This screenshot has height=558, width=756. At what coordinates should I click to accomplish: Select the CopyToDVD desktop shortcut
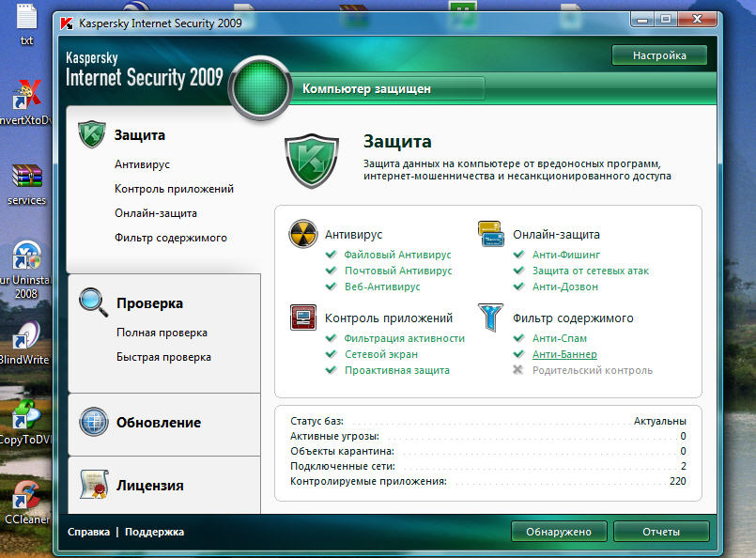click(x=25, y=423)
